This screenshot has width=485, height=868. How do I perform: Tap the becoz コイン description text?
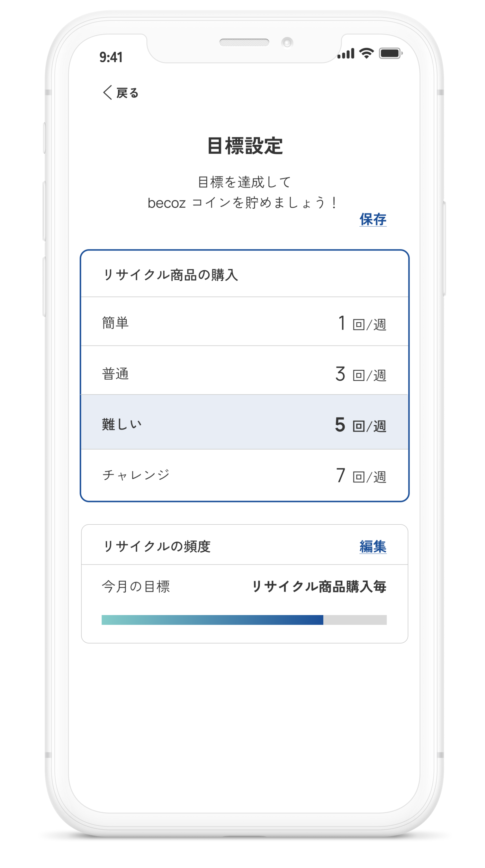click(242, 203)
